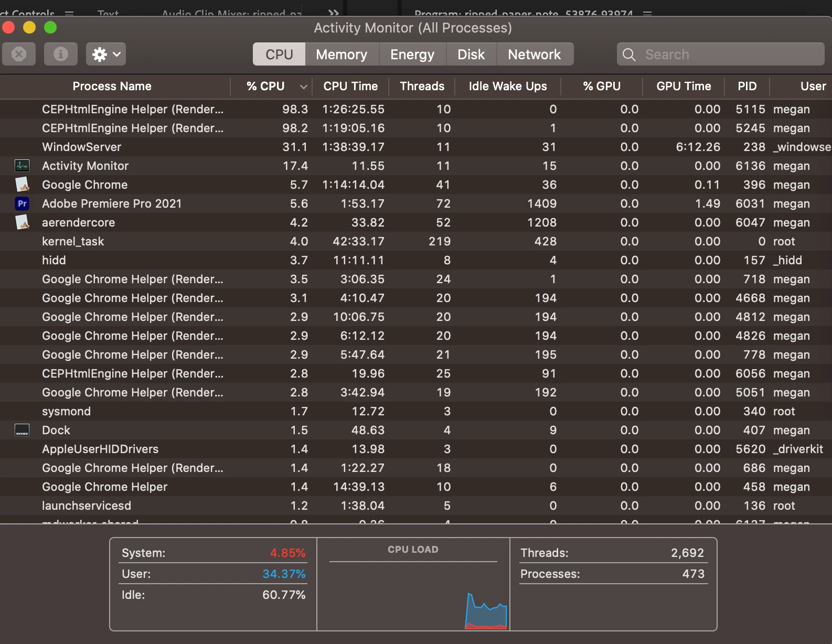The width and height of the screenshot is (832, 644).
Task: Select Google Chrome Helper with PID 4826
Action: (x=416, y=336)
